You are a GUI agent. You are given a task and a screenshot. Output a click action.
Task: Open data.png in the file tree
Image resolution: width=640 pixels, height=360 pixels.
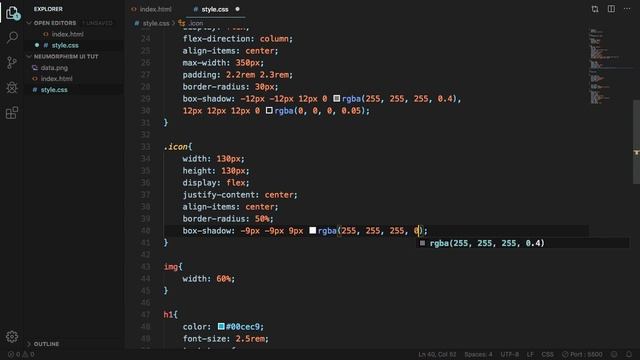click(x=54, y=68)
